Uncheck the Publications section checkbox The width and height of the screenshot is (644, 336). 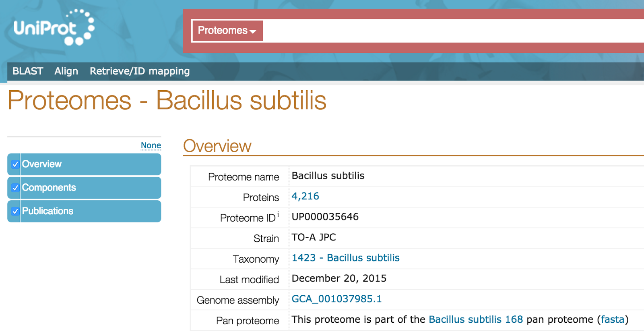click(x=15, y=211)
